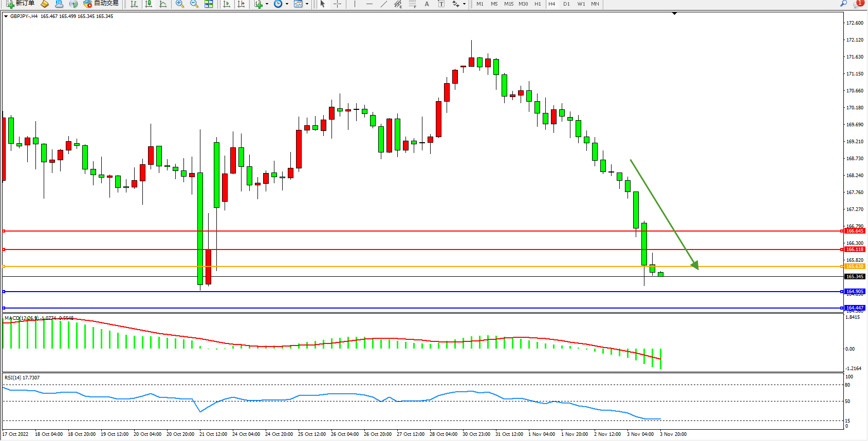Click the chart shift triangle marker at top

click(x=674, y=14)
